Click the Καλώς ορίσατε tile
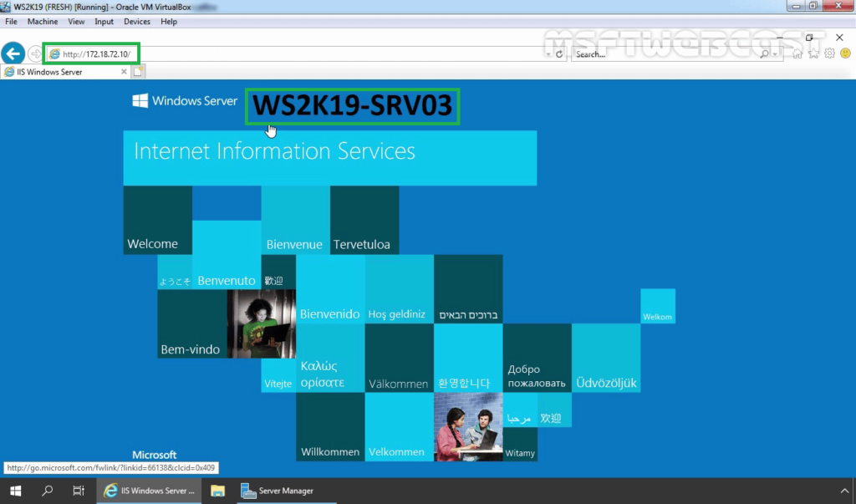Viewport: 856px width, 504px height. click(x=330, y=358)
